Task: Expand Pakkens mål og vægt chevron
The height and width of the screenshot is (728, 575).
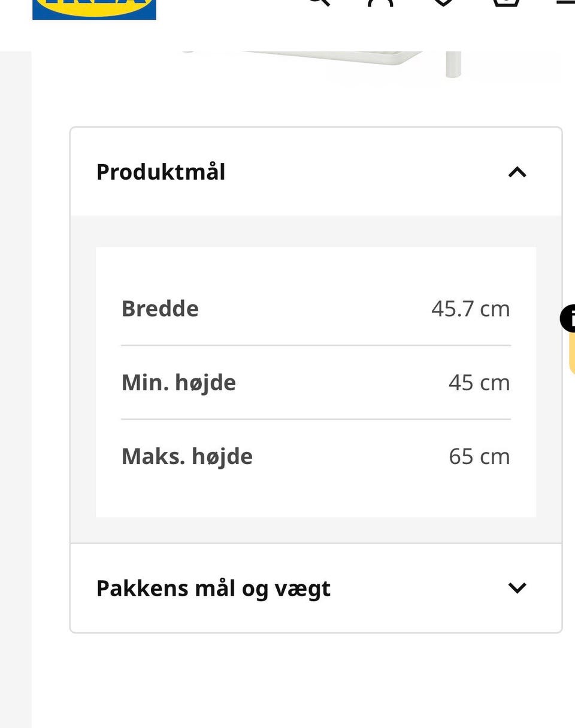Action: 517,588
